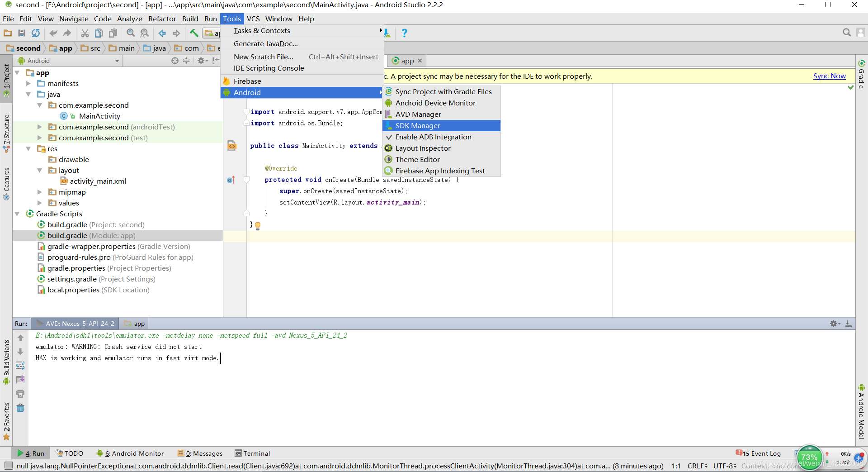The height and width of the screenshot is (472, 868).
Task: Click the Save All floppy icon
Action: (21, 33)
